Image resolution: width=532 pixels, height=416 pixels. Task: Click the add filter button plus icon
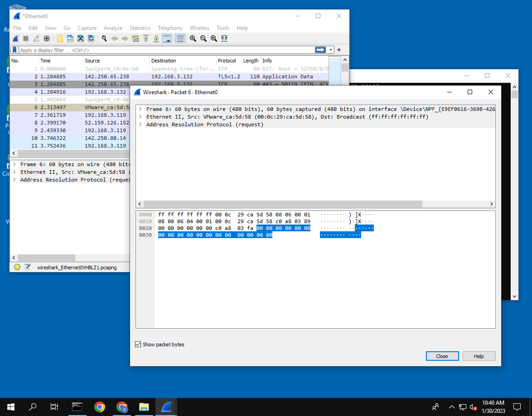point(339,50)
